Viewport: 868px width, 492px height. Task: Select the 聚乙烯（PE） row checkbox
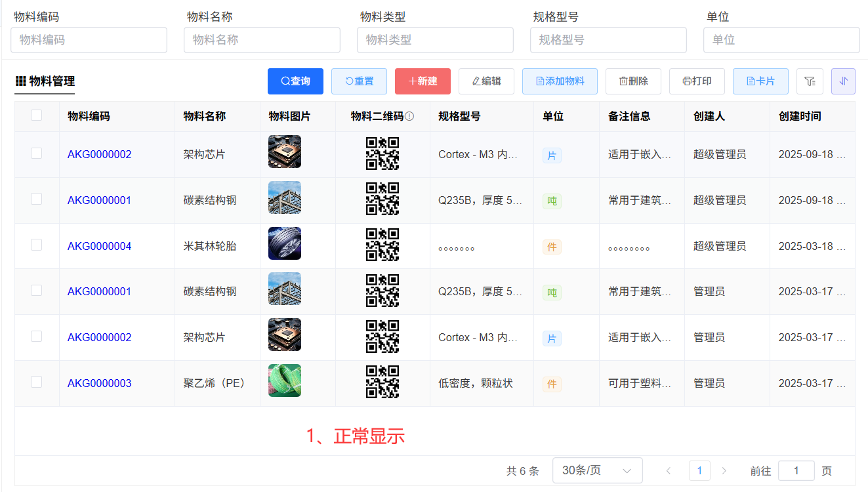pos(37,382)
